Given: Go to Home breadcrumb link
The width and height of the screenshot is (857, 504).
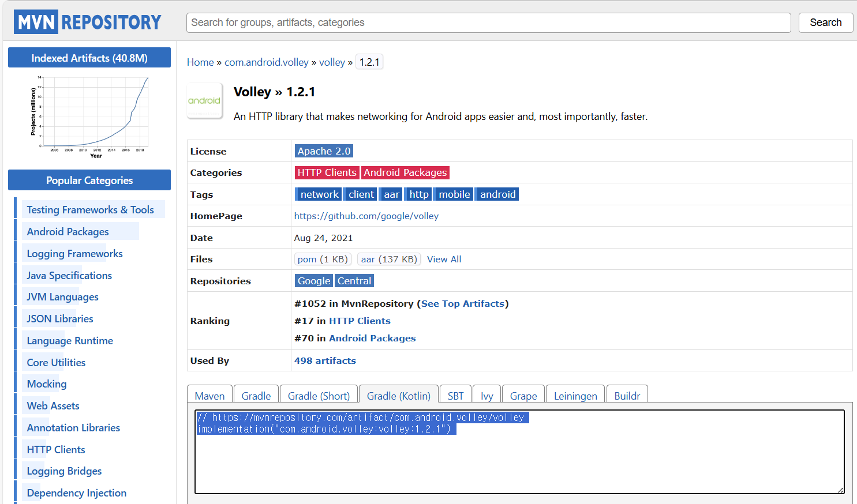Looking at the screenshot, I should [x=200, y=62].
